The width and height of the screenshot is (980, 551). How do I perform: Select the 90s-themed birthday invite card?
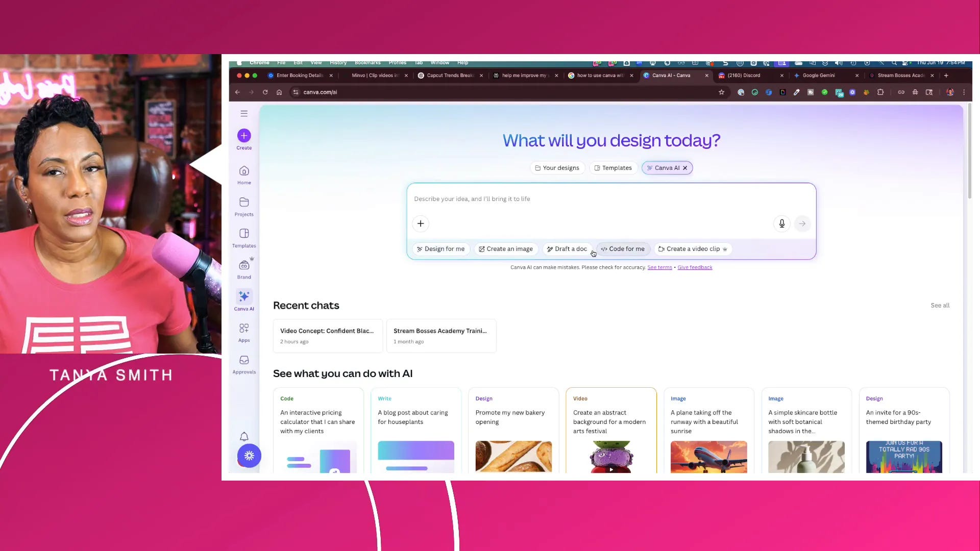tap(904, 430)
